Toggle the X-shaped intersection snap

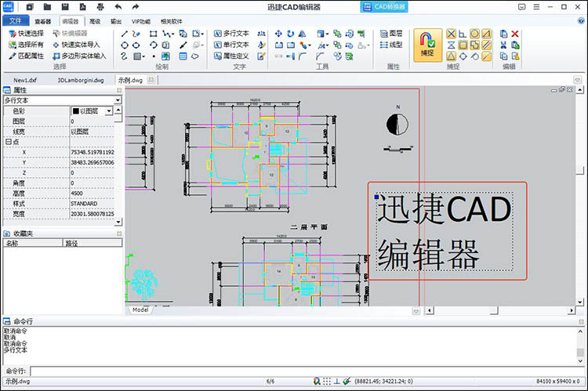(x=451, y=34)
